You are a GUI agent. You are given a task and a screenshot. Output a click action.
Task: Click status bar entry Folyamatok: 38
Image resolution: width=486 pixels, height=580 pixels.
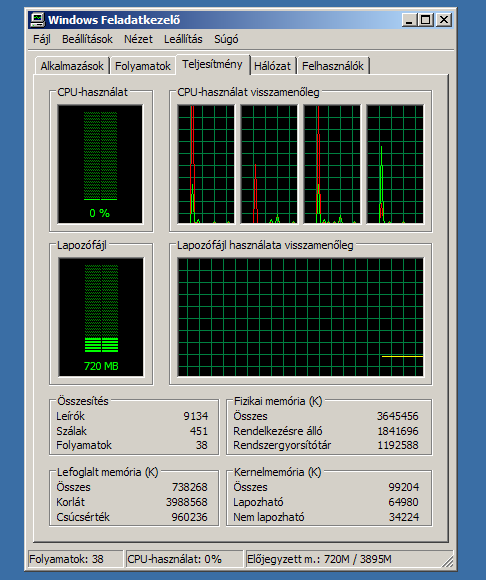(75, 559)
